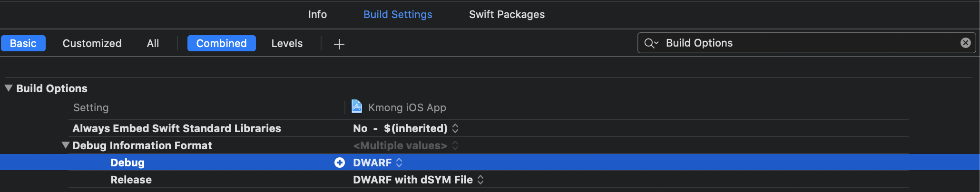
Task: Select the Combined view
Action: tap(221, 43)
